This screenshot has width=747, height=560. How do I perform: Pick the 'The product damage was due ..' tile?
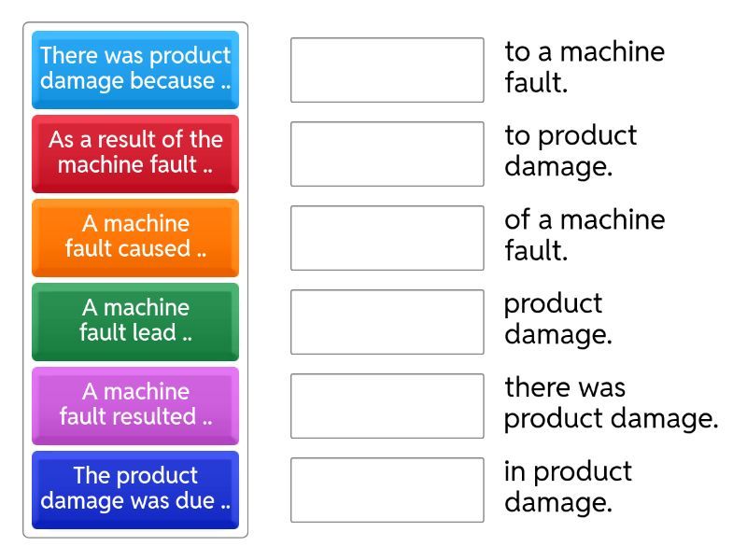[x=135, y=489]
